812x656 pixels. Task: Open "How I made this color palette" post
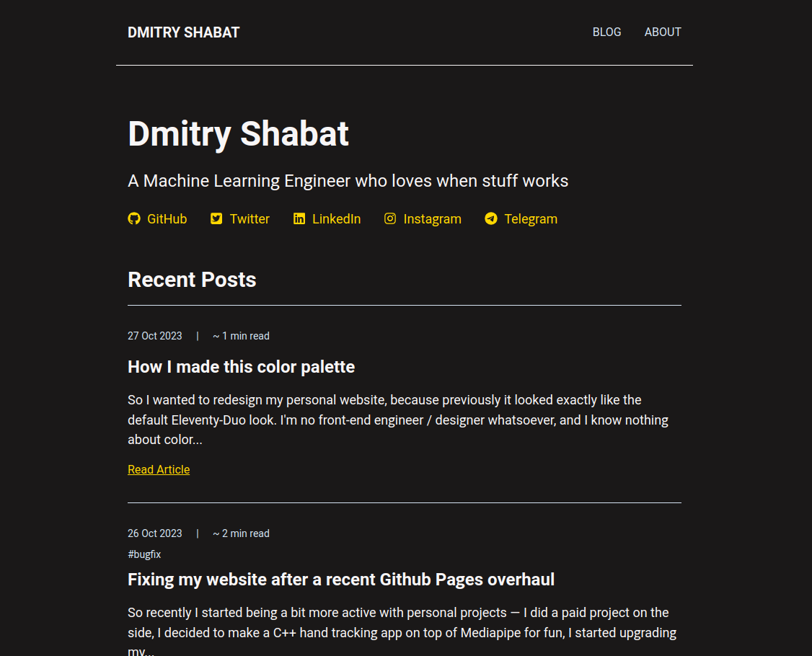[x=241, y=367]
